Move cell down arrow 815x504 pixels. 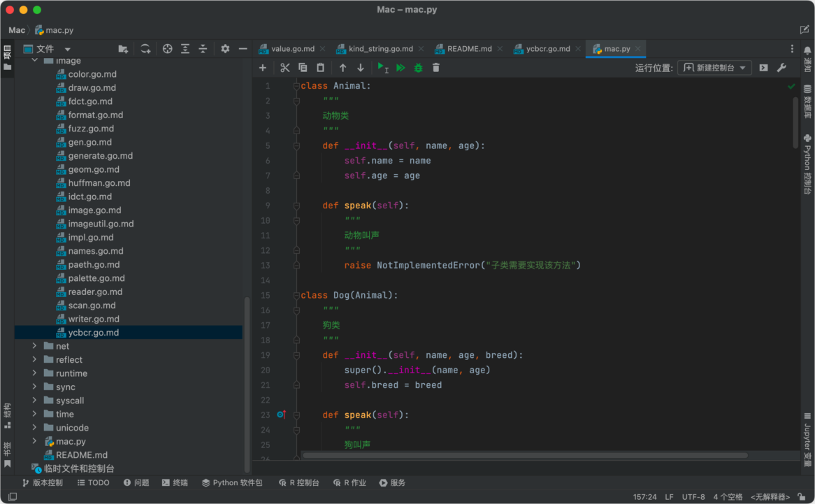point(360,68)
